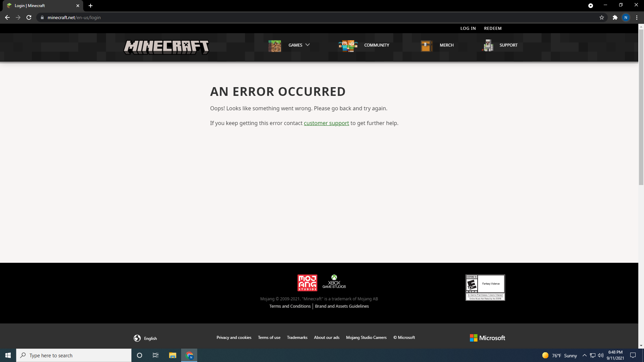This screenshot has width=644, height=362.
Task: Open the English language selector
Action: click(x=146, y=338)
